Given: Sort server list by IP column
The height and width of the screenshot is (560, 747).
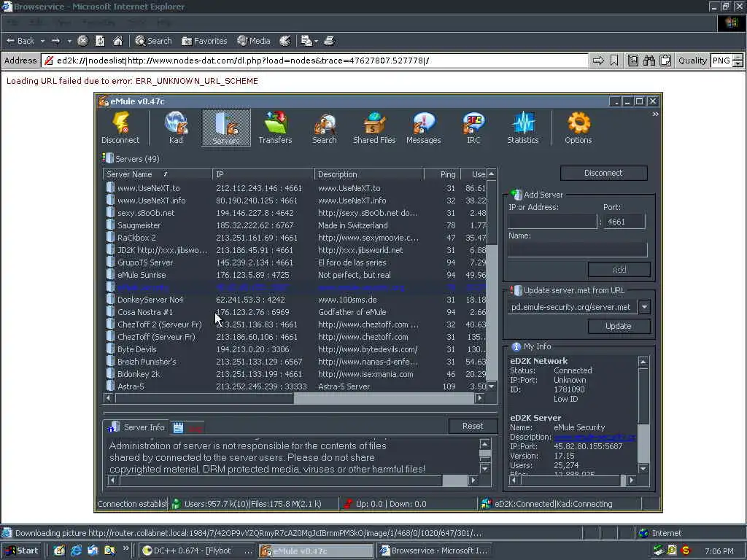Looking at the screenshot, I should point(263,174).
